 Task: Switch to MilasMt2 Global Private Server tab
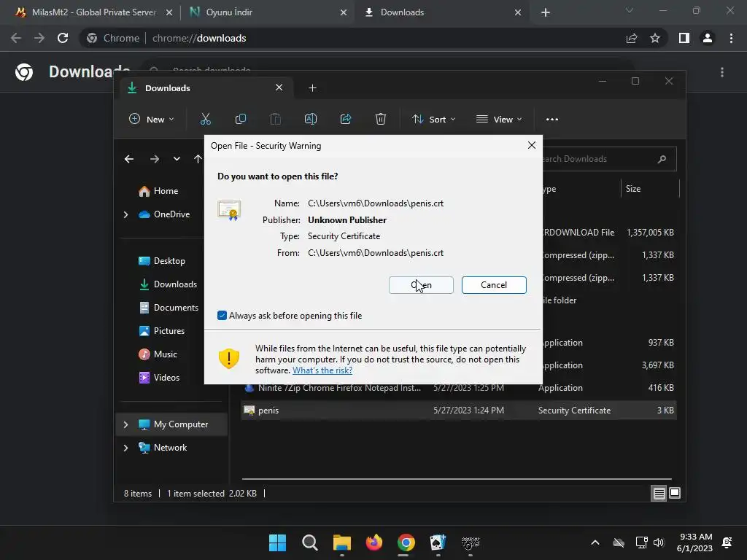pos(94,12)
